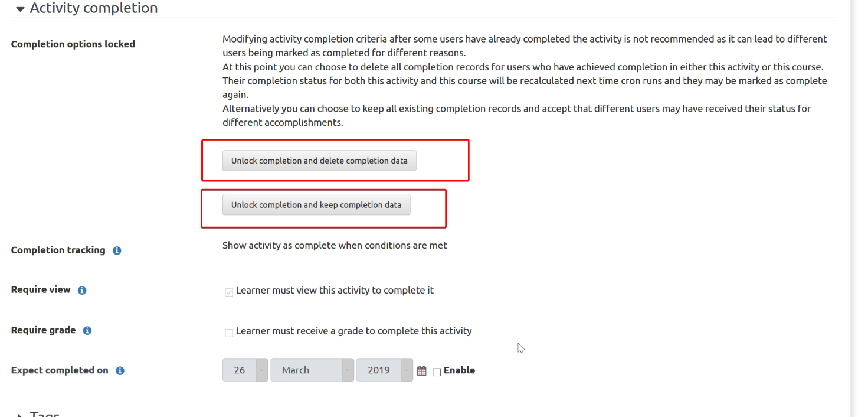Open the year dropdown showing 2019
Viewport: 868px width, 417px height.
385,370
